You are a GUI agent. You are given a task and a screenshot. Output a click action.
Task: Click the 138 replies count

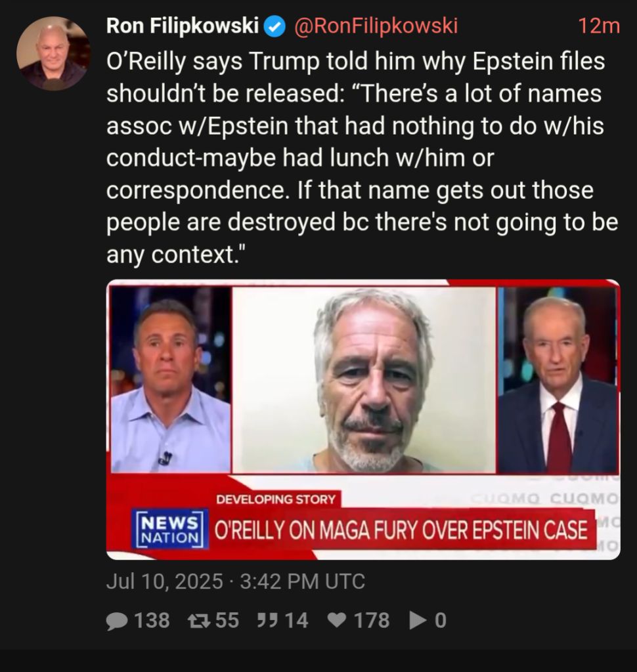tap(152, 621)
